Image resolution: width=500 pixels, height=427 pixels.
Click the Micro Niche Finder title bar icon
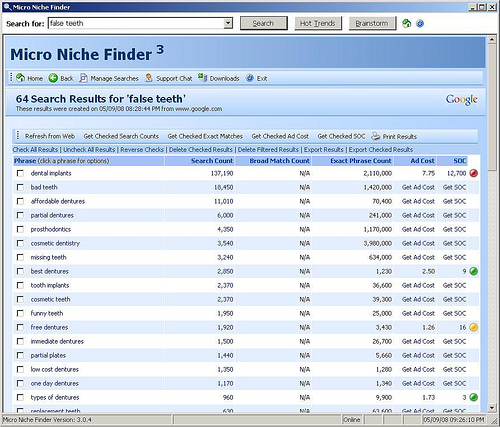point(7,7)
